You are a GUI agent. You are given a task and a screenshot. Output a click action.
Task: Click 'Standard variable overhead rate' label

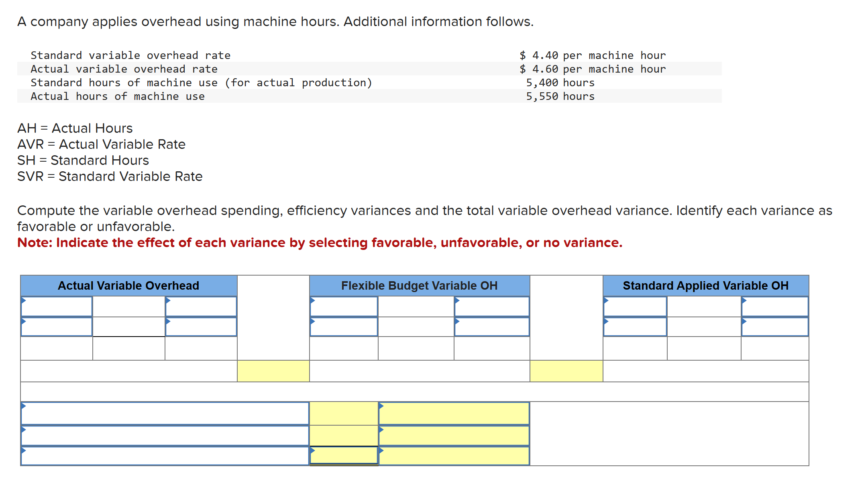(130, 55)
